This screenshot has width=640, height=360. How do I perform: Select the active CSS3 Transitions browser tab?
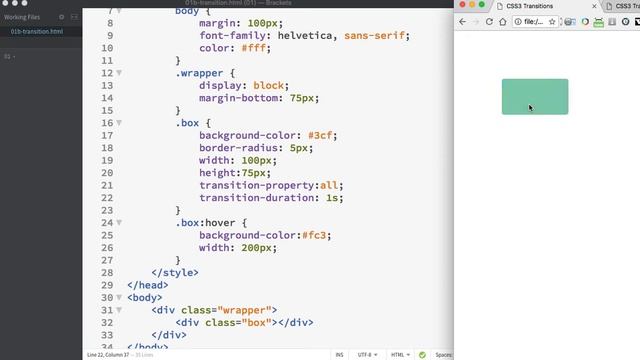pos(530,6)
